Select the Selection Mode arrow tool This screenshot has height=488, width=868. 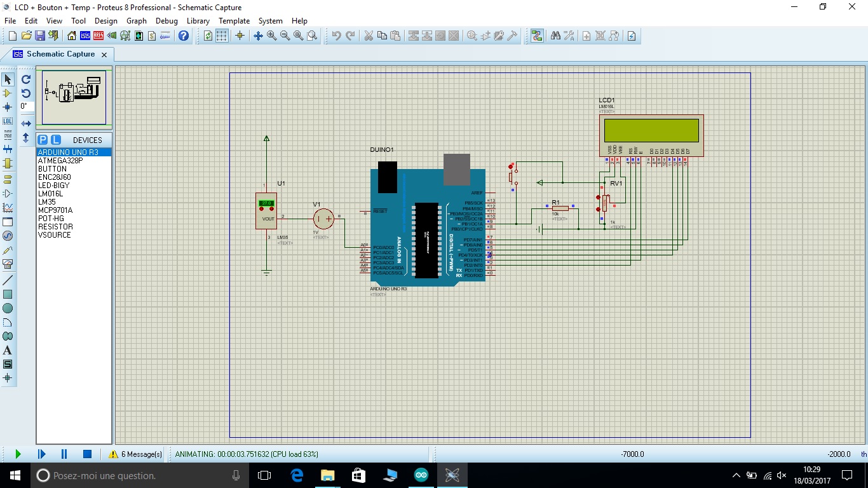8,79
